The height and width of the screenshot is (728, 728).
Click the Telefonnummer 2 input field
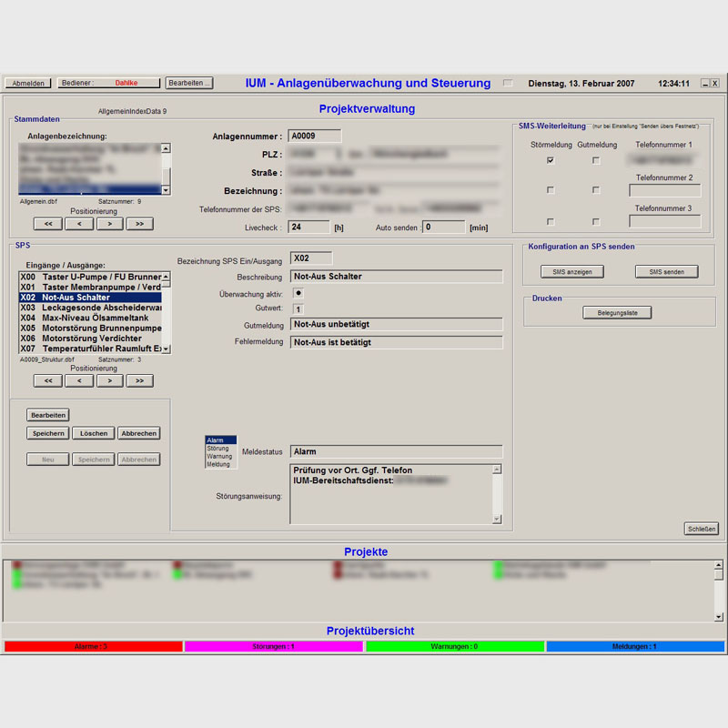click(x=664, y=191)
